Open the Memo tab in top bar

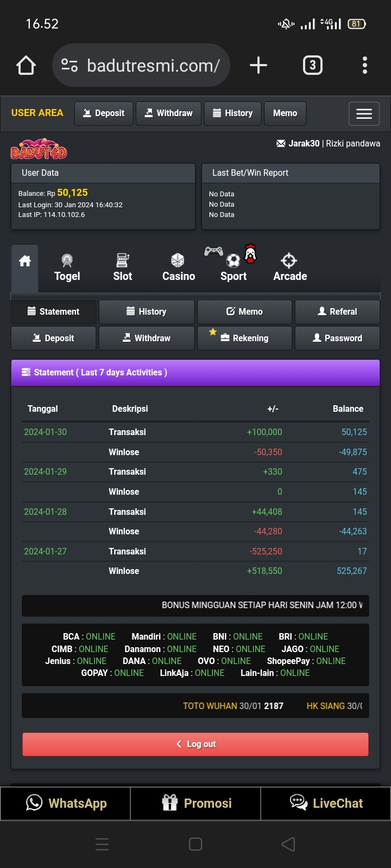(x=285, y=113)
